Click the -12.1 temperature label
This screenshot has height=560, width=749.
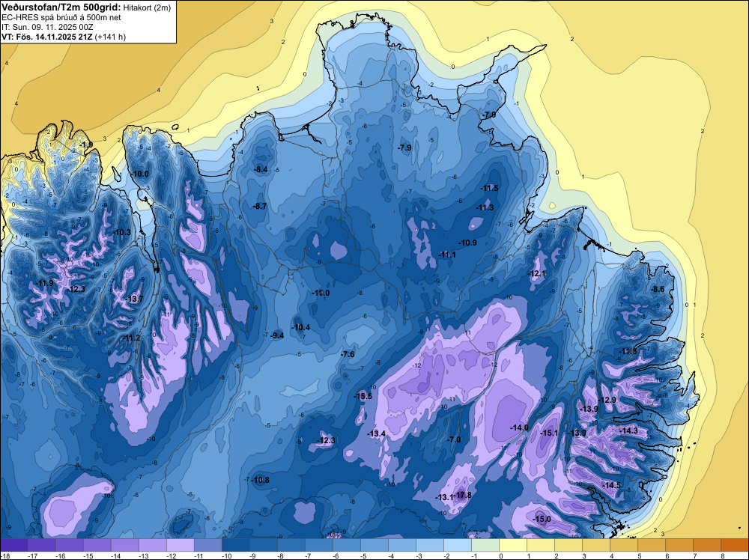(536, 273)
